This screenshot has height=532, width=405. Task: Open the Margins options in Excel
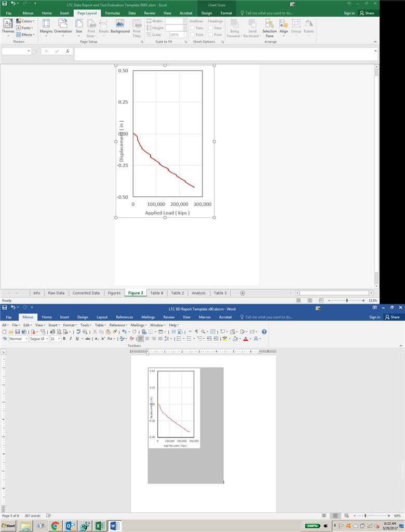(x=46, y=28)
